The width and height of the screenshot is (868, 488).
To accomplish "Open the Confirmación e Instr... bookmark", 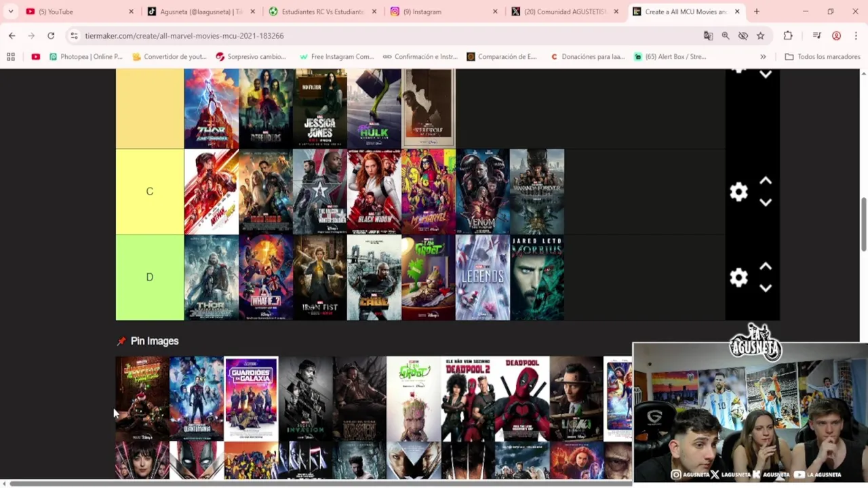I will coord(420,57).
